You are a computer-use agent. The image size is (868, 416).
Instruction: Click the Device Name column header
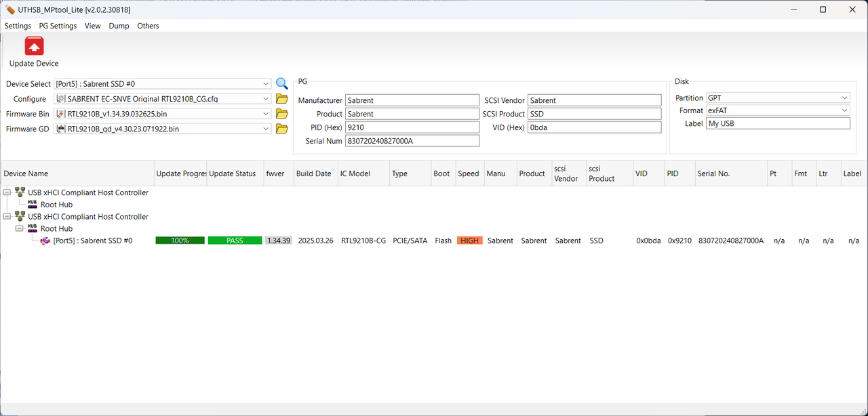point(77,173)
